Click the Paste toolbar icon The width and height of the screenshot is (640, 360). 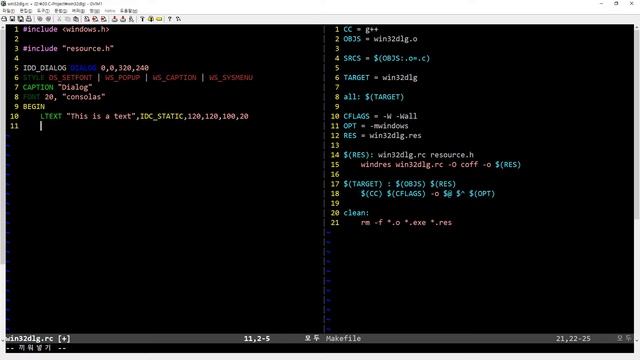(x=76, y=19)
